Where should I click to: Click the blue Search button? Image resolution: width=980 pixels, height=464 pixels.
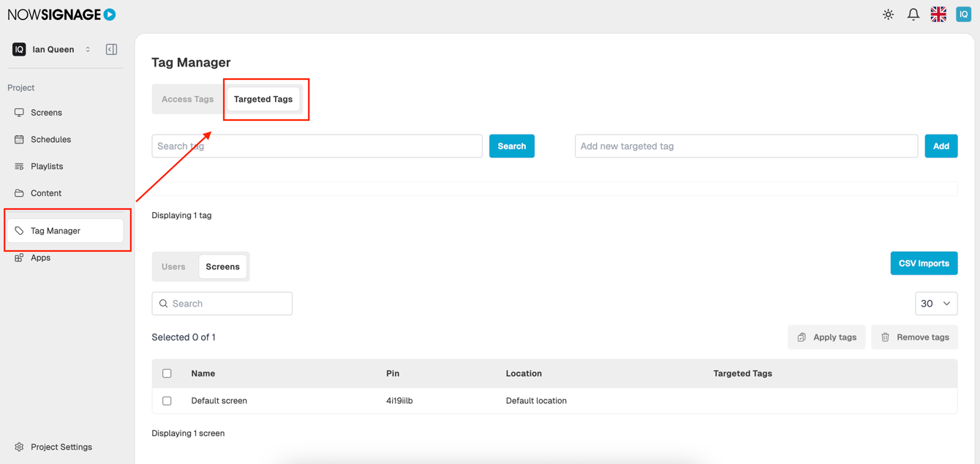click(x=512, y=146)
